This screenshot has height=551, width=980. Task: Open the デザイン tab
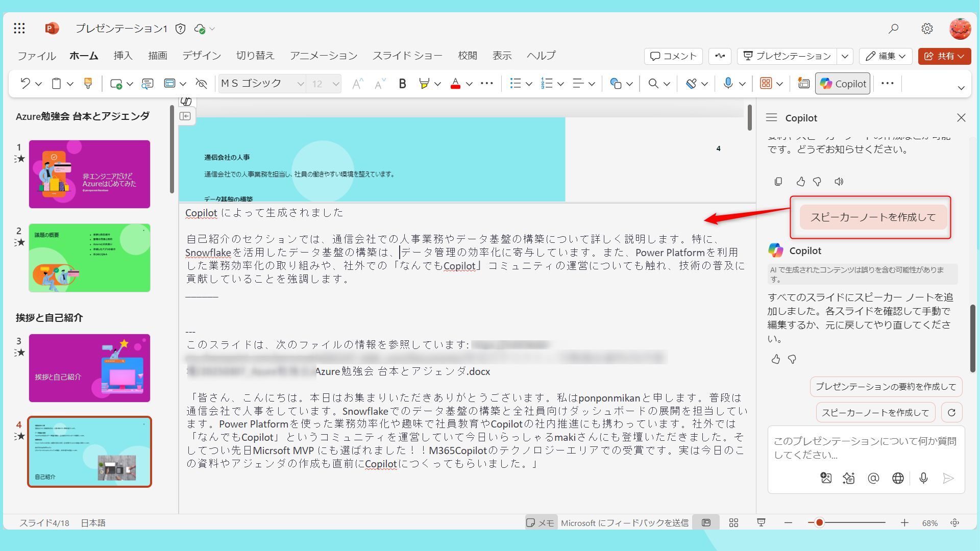pyautogui.click(x=202, y=56)
